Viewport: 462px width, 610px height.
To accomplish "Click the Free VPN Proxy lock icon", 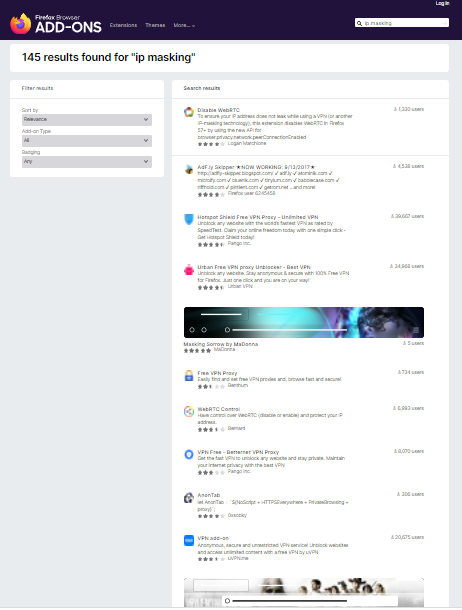I will click(189, 375).
